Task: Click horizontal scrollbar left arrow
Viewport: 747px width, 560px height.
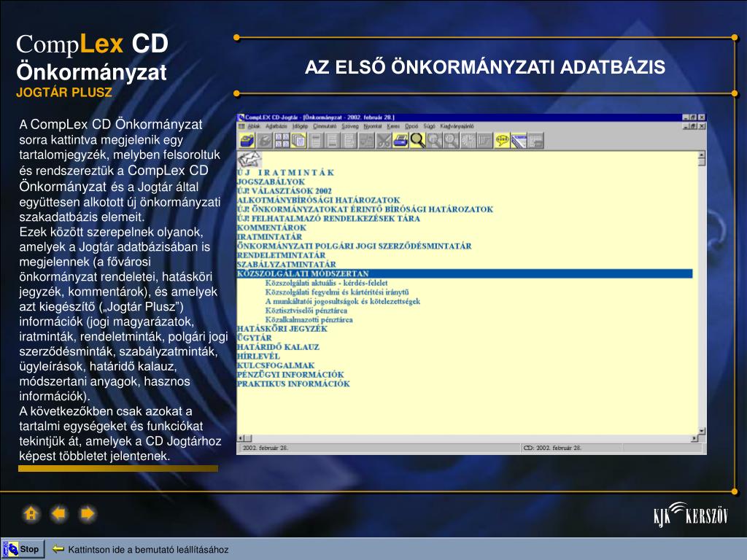Action: (241, 438)
